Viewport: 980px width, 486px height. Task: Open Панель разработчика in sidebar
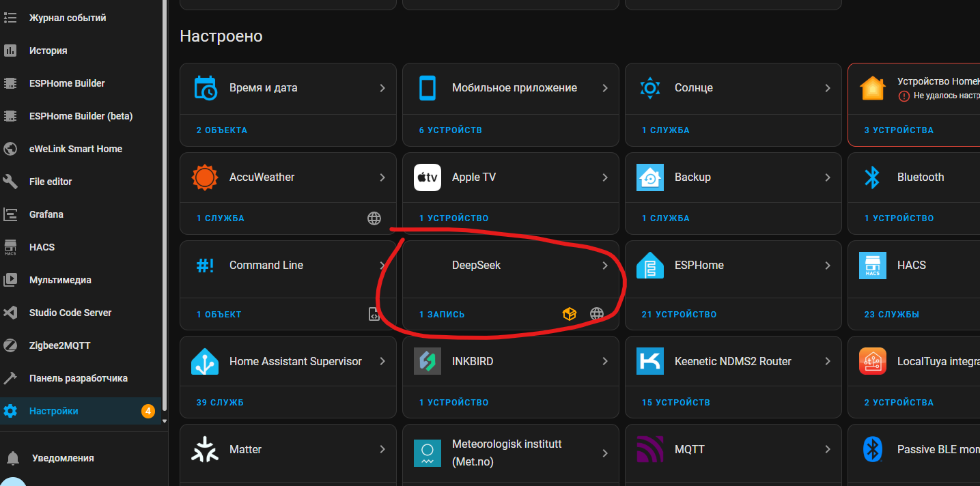click(81, 378)
